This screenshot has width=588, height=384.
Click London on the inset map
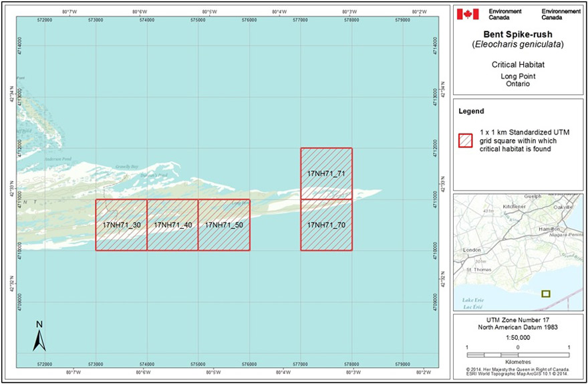(x=472, y=250)
